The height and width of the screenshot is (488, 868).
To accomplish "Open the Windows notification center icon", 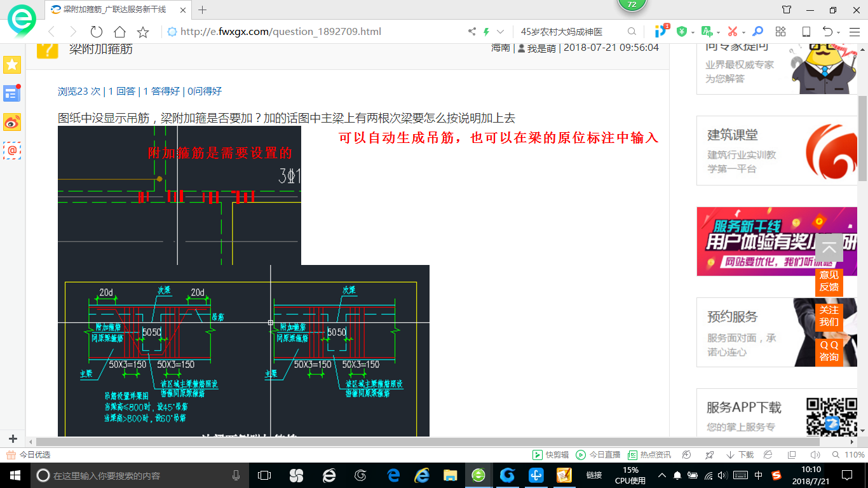I will (x=846, y=475).
